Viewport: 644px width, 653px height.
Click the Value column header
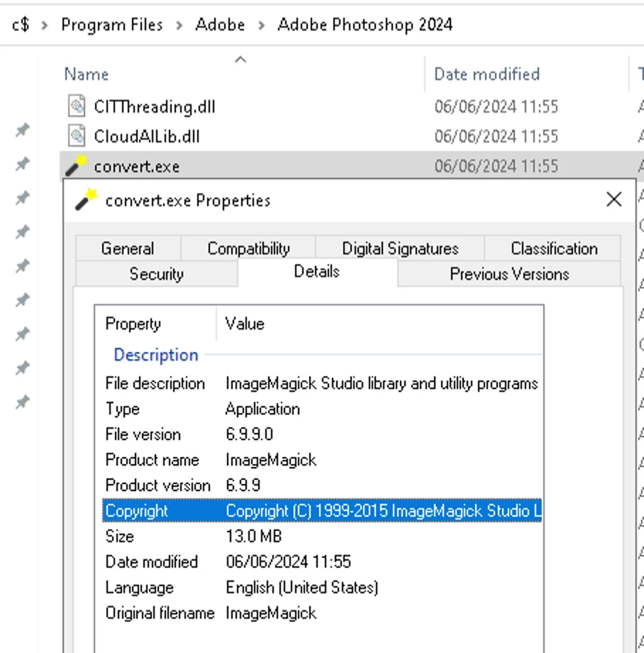click(245, 324)
